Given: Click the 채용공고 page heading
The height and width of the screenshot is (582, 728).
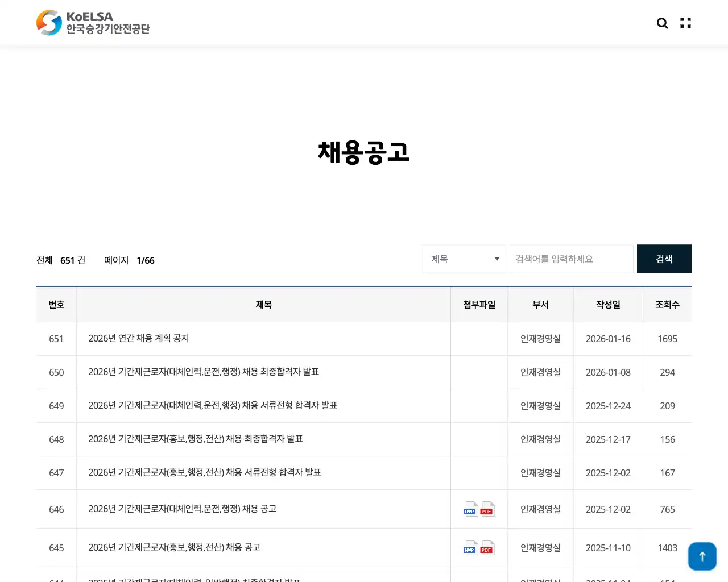Looking at the screenshot, I should [363, 152].
